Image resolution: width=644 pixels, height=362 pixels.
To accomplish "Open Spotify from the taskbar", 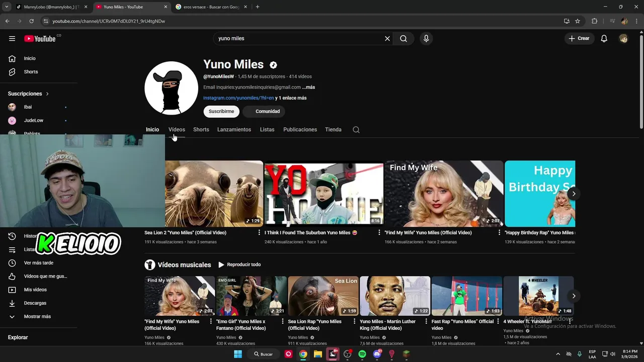I will [362, 354].
